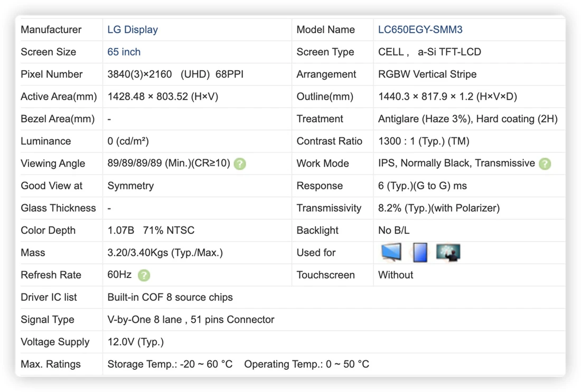The height and width of the screenshot is (392, 581).
Task: Click "IPS, Normally Black, Transmissive" text
Action: point(456,163)
